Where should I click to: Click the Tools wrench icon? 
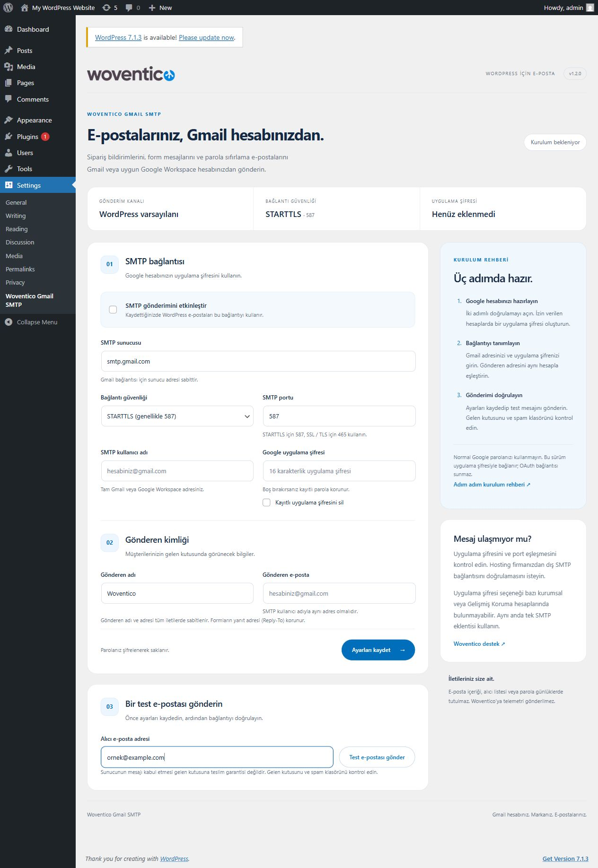click(9, 169)
